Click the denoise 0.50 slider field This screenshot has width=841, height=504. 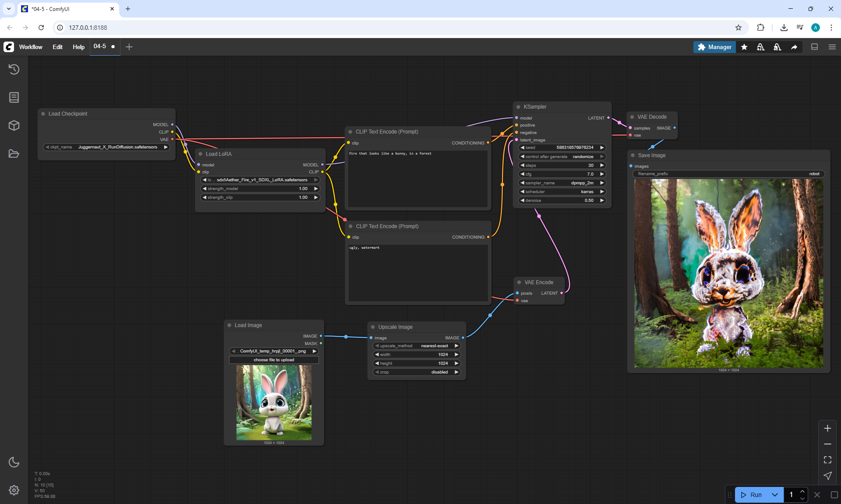(562, 201)
